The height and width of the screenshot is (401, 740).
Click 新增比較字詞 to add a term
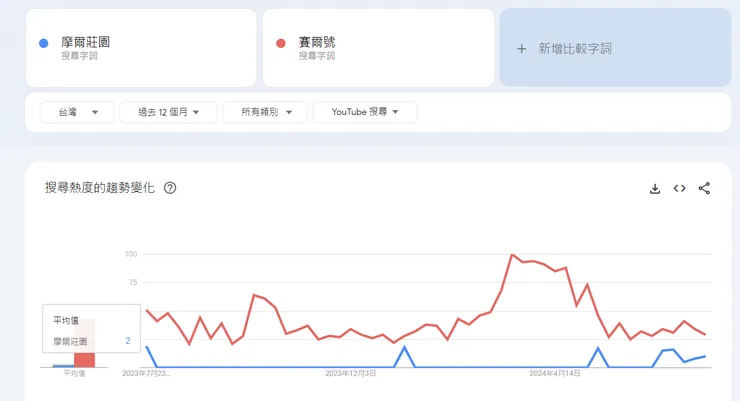pyautogui.click(x=575, y=48)
